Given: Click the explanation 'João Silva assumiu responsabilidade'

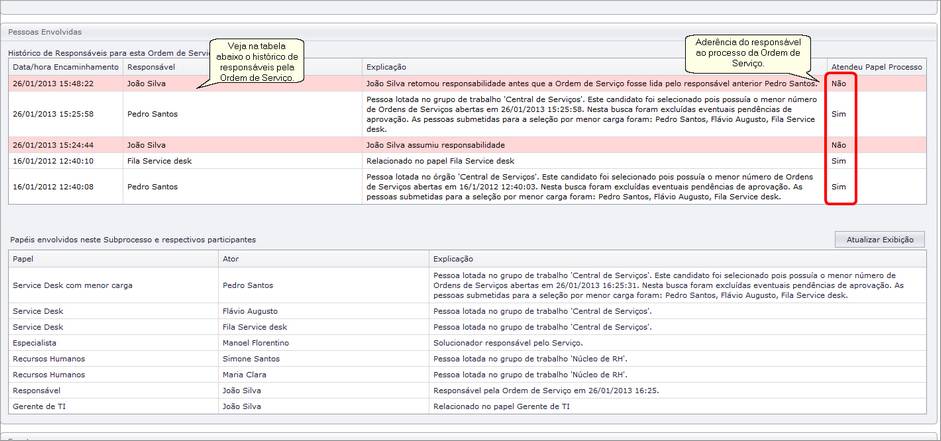Looking at the screenshot, I should pos(435,145).
